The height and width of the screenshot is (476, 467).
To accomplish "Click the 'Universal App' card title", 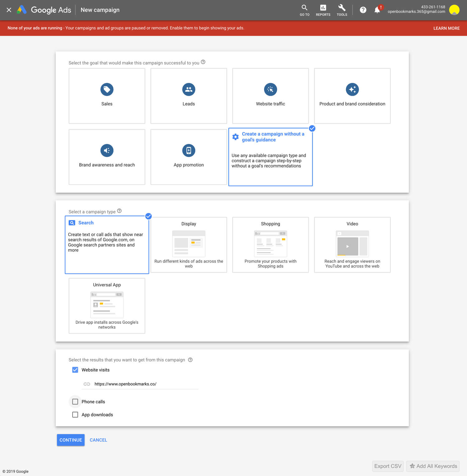I will point(107,285).
